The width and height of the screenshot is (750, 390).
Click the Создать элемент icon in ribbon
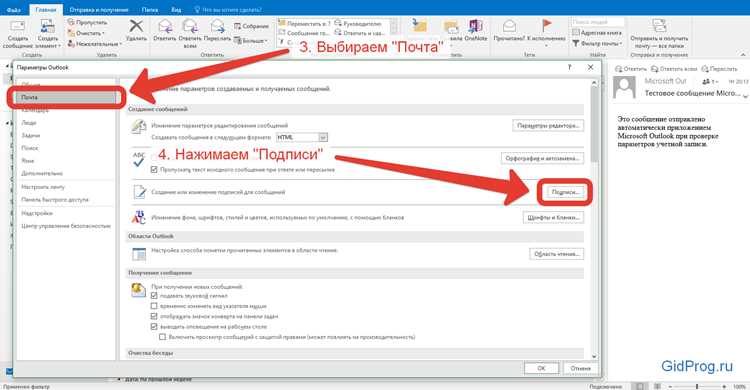tap(47, 27)
